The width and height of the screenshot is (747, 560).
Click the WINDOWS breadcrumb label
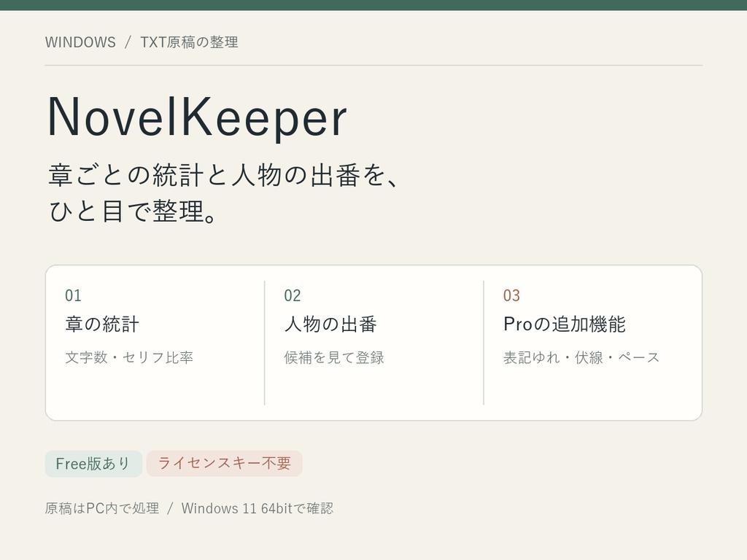(x=80, y=42)
